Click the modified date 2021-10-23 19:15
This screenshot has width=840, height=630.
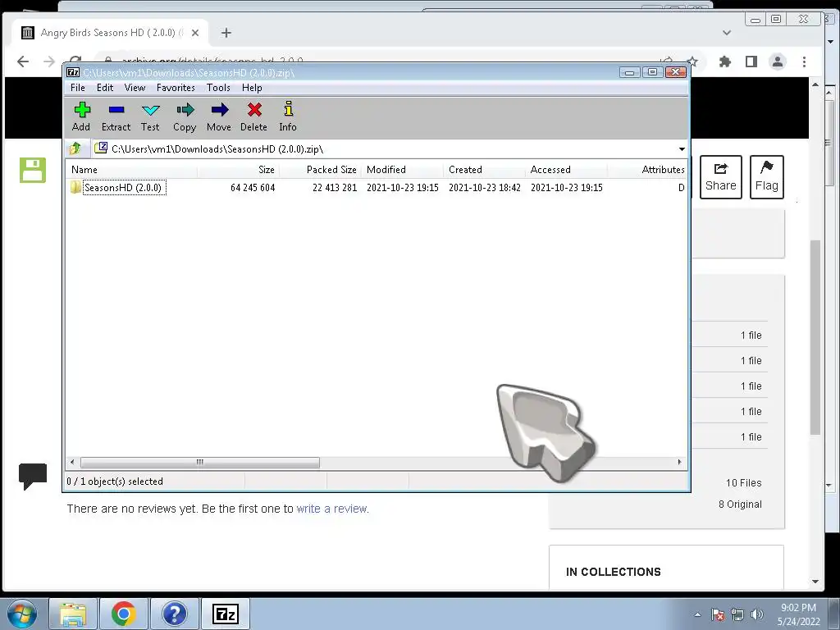coord(403,188)
